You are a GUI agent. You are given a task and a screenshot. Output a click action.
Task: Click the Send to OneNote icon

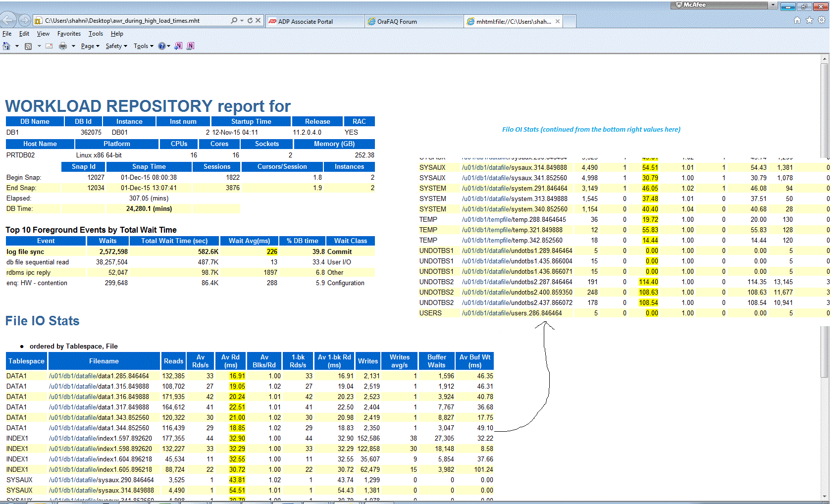(x=178, y=46)
